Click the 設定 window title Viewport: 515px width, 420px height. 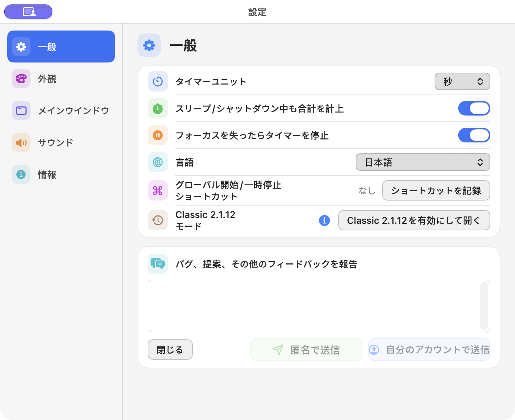(257, 12)
